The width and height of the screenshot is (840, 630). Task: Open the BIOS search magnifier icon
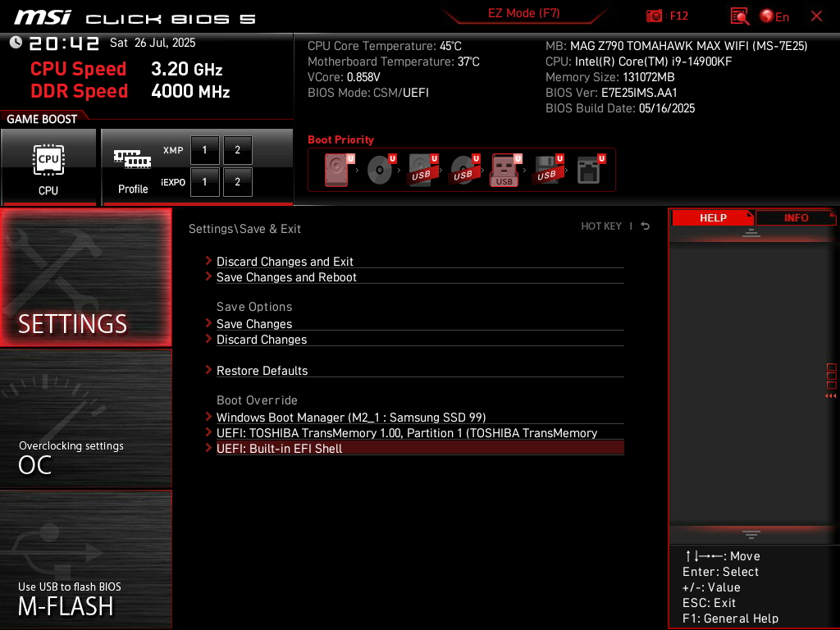tap(740, 16)
